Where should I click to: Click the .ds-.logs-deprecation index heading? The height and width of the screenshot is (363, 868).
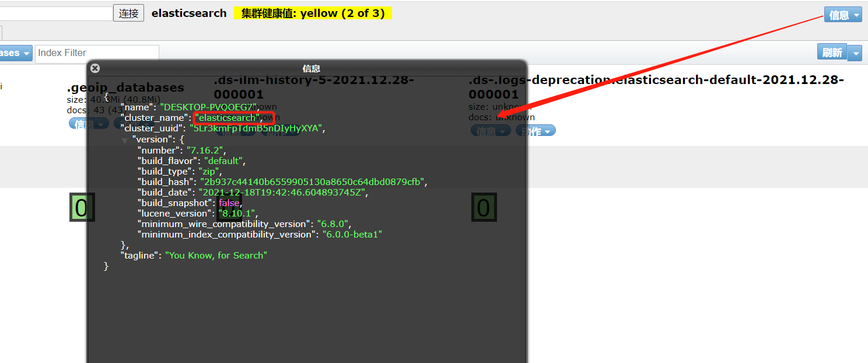pyautogui.click(x=656, y=87)
